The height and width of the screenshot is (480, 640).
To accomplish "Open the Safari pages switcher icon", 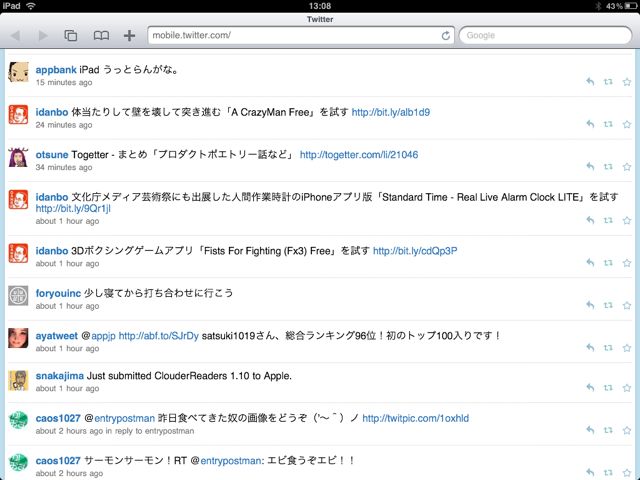I will [x=71, y=36].
